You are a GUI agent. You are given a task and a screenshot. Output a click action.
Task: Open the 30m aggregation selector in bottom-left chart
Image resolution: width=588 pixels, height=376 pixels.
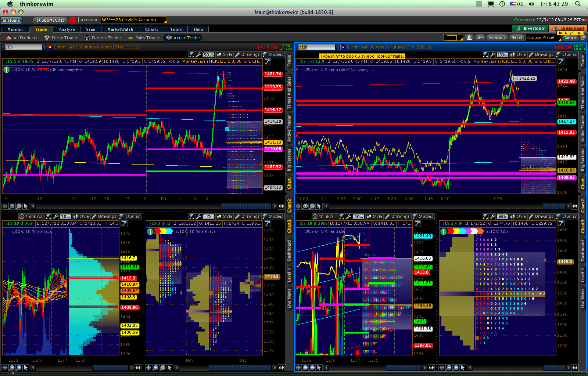[65, 217]
